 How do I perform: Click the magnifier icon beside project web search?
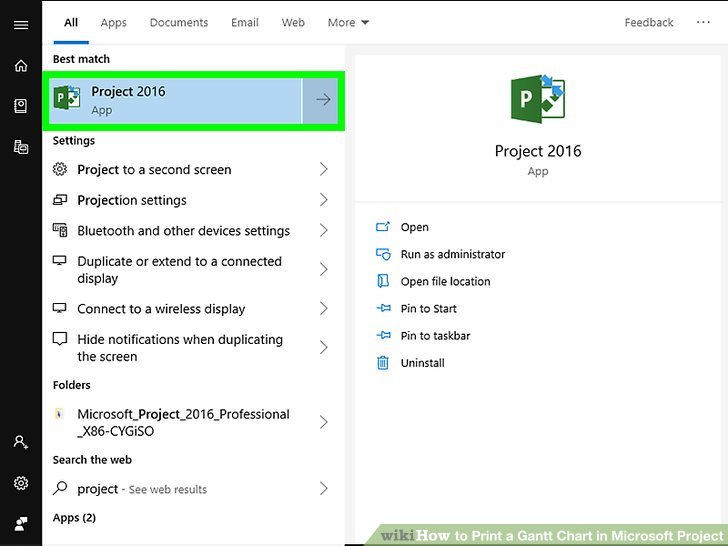click(x=60, y=488)
